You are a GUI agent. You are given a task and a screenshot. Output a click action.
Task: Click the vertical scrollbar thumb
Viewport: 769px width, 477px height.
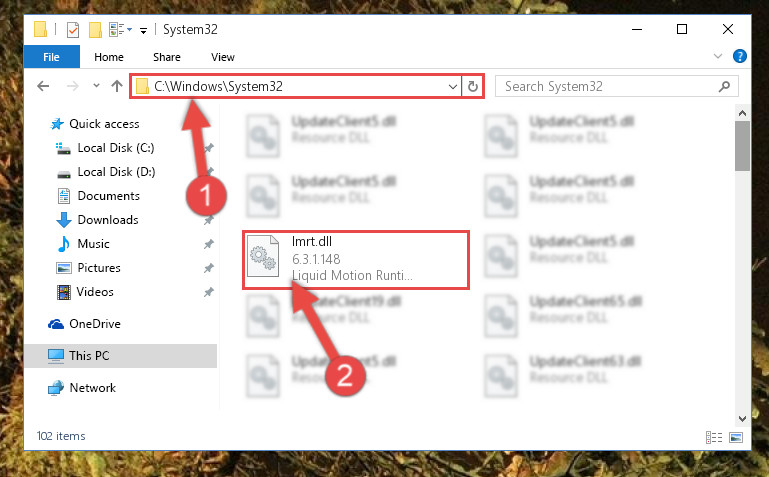pyautogui.click(x=742, y=146)
